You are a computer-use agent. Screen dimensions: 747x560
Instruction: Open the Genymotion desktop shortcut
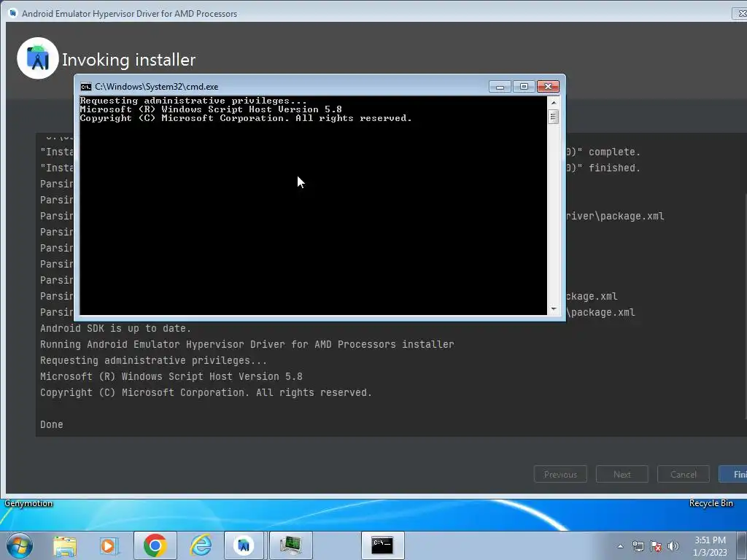click(28, 503)
